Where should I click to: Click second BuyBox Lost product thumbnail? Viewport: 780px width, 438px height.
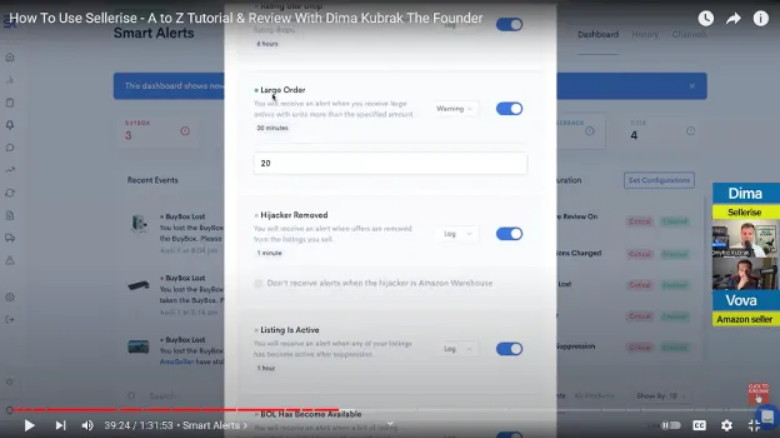click(138, 285)
